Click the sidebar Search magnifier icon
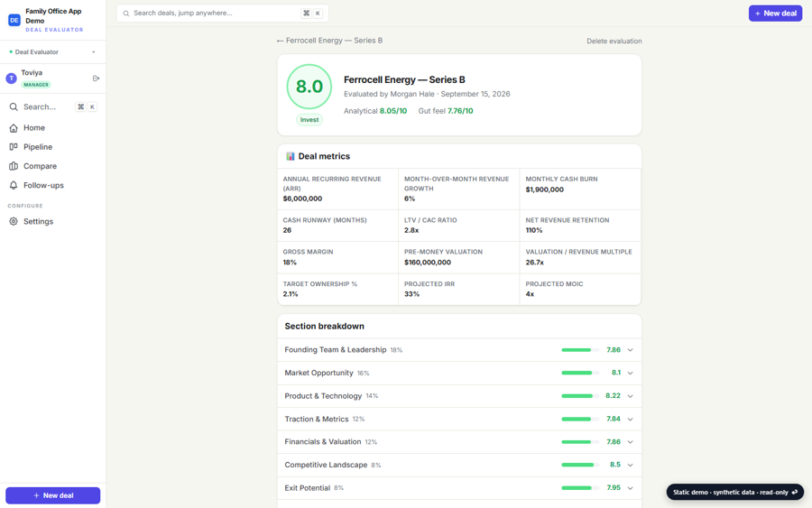This screenshot has height=508, width=812. 14,106
